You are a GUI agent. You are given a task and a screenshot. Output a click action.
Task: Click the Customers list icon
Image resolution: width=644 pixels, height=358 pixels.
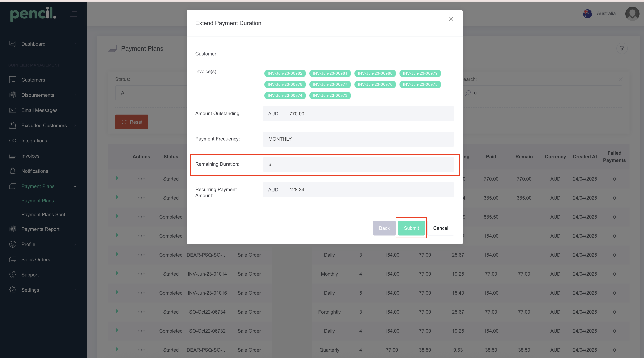point(12,80)
